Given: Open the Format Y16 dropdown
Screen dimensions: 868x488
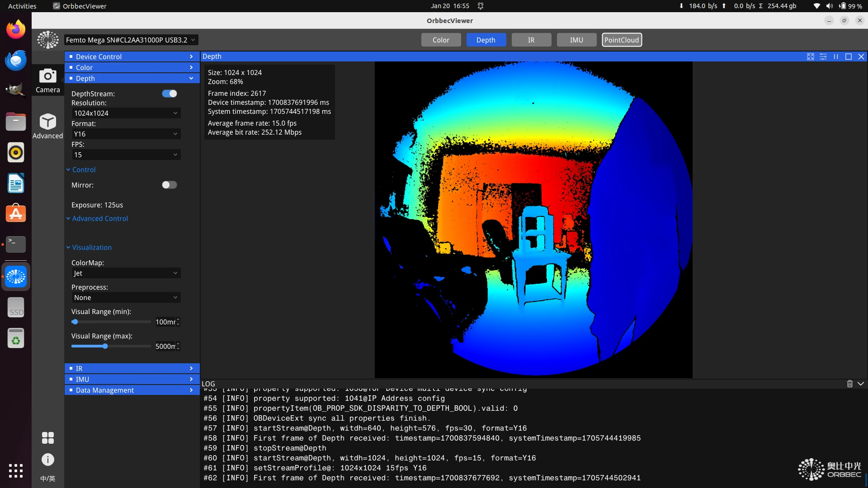Looking at the screenshot, I should pos(126,134).
